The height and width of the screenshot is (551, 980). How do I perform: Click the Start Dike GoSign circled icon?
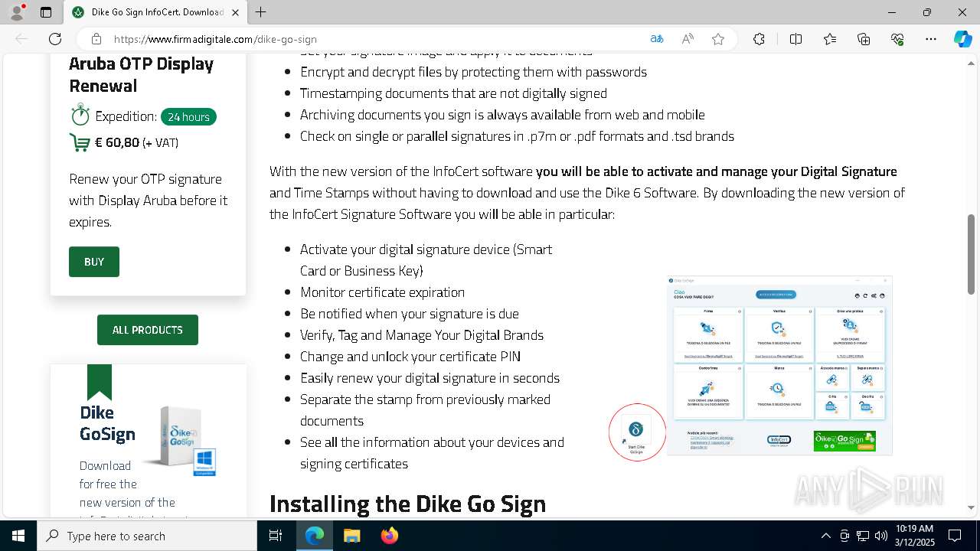click(x=637, y=432)
